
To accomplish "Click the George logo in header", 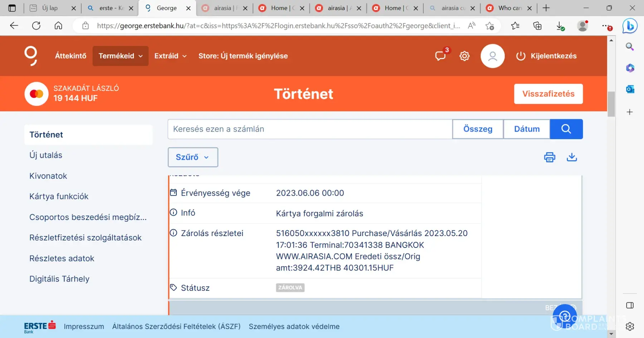I will (31, 56).
